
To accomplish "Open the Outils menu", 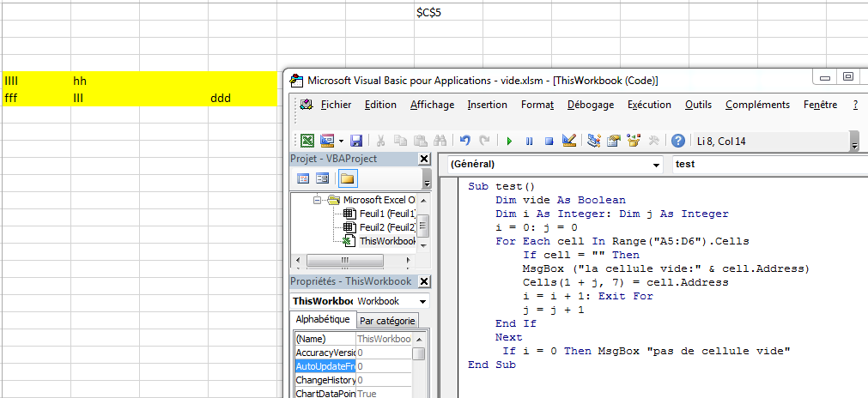I will (x=698, y=105).
